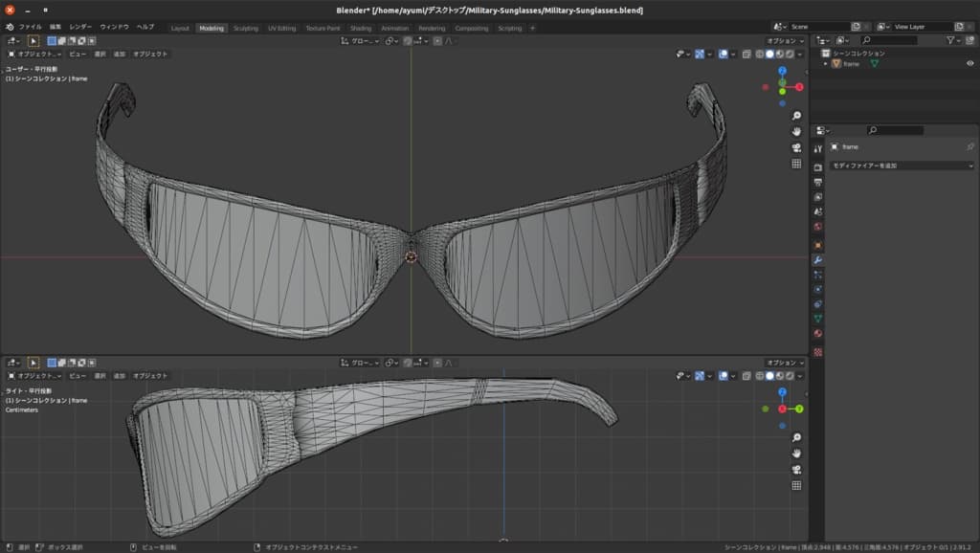Open the Add Modifier dropdown
Screen dimensions: 980x553
pos(902,166)
